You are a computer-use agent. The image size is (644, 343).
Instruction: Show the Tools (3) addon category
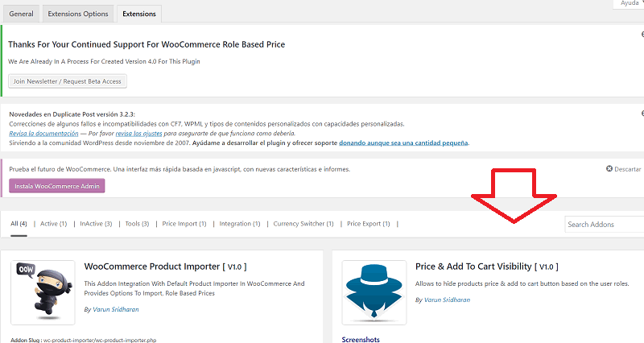[137, 224]
